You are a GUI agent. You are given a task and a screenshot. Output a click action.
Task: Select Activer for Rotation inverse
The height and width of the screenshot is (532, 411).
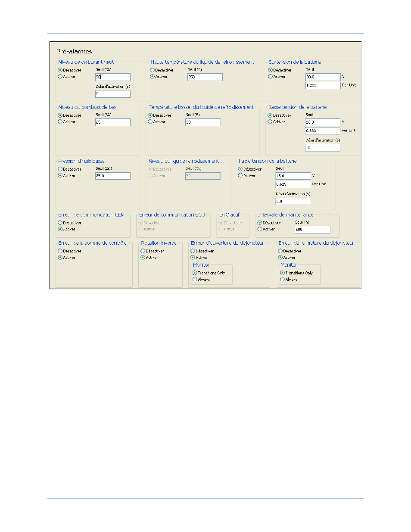pos(143,258)
